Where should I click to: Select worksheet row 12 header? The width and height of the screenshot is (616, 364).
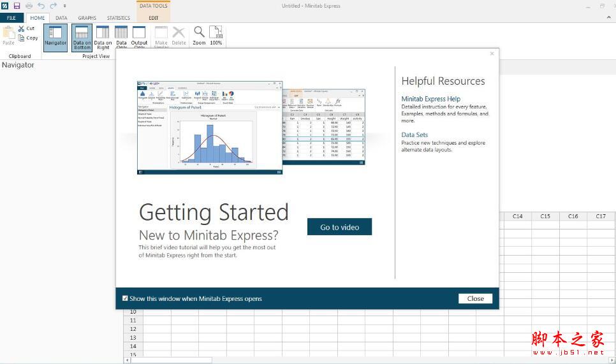point(133,329)
